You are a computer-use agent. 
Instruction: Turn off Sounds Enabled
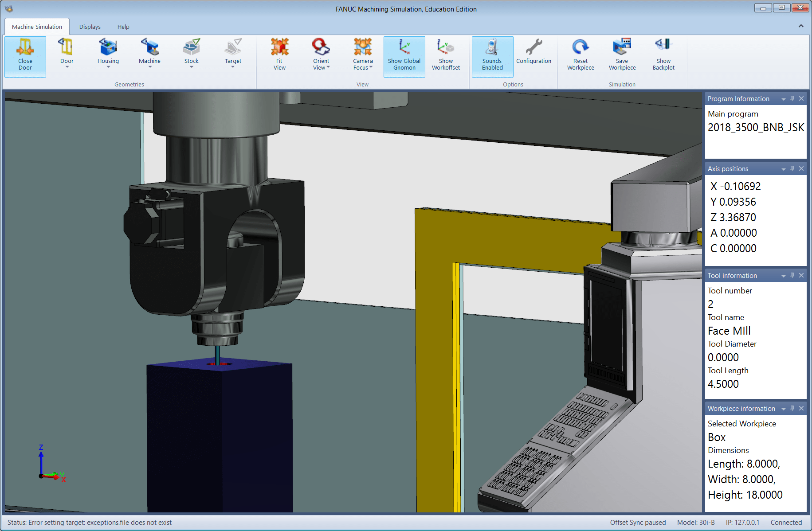pos(492,56)
